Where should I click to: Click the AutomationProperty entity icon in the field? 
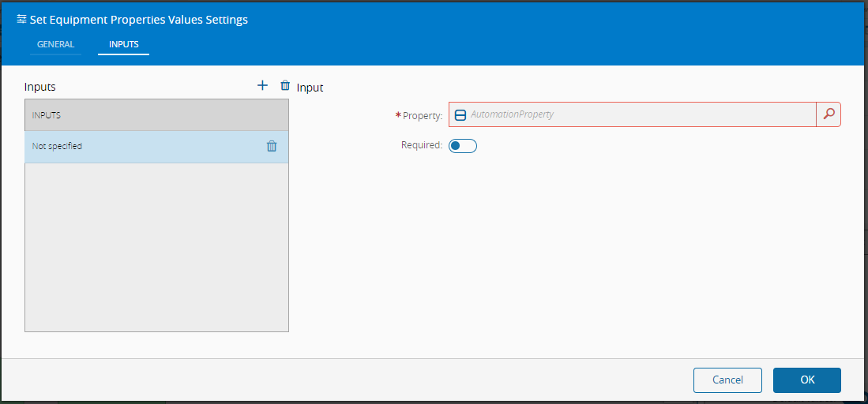[460, 115]
